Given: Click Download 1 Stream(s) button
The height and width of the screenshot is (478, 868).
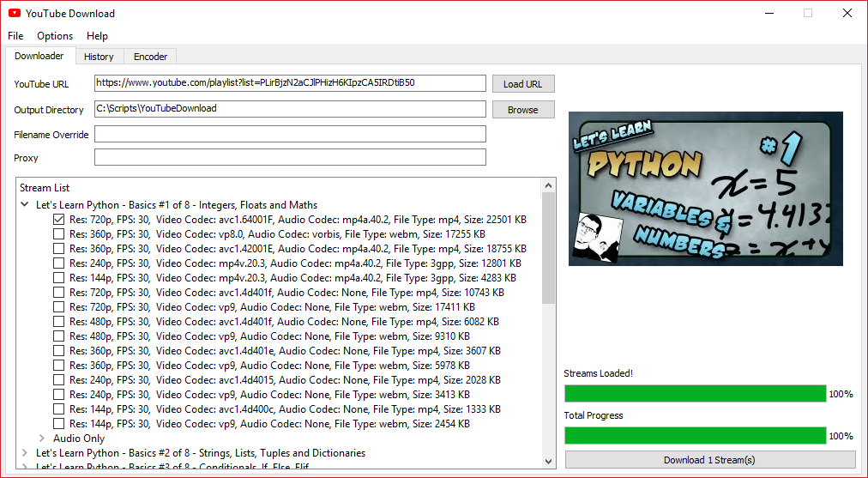Looking at the screenshot, I should (709, 460).
